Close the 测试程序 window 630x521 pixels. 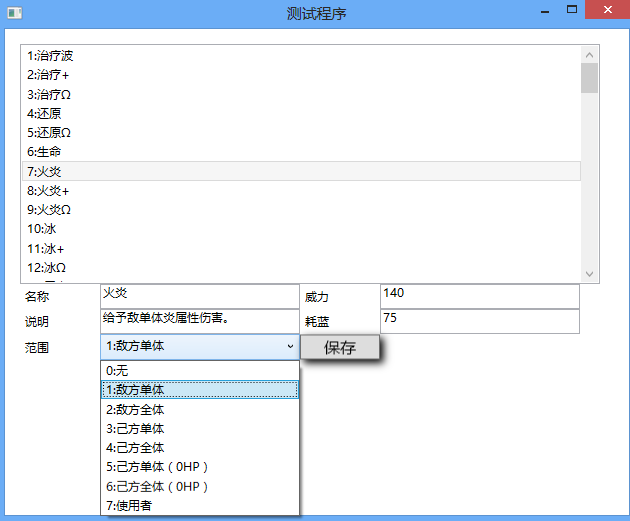(608, 10)
